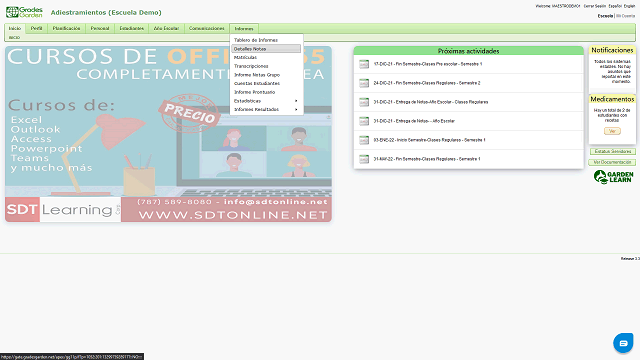Choose Transcripciones from the Informes menu
The width and height of the screenshot is (640, 360).
point(251,66)
